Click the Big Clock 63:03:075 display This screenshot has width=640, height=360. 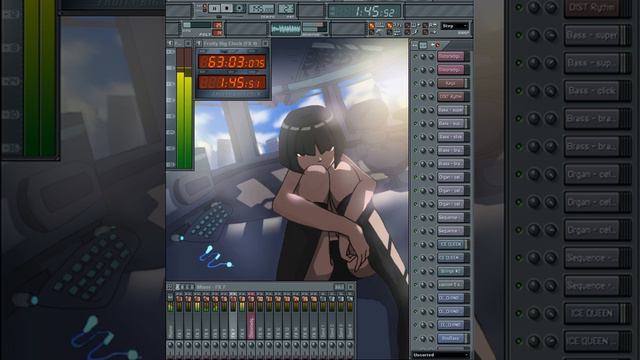coord(232,62)
